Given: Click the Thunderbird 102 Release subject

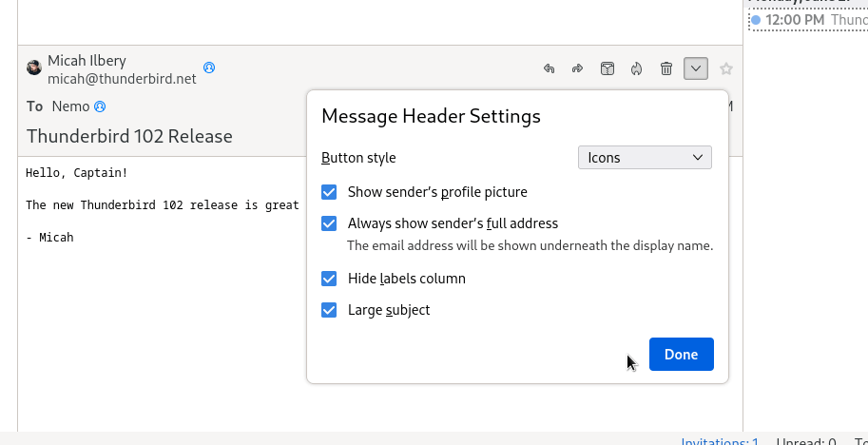Looking at the screenshot, I should click(x=129, y=136).
